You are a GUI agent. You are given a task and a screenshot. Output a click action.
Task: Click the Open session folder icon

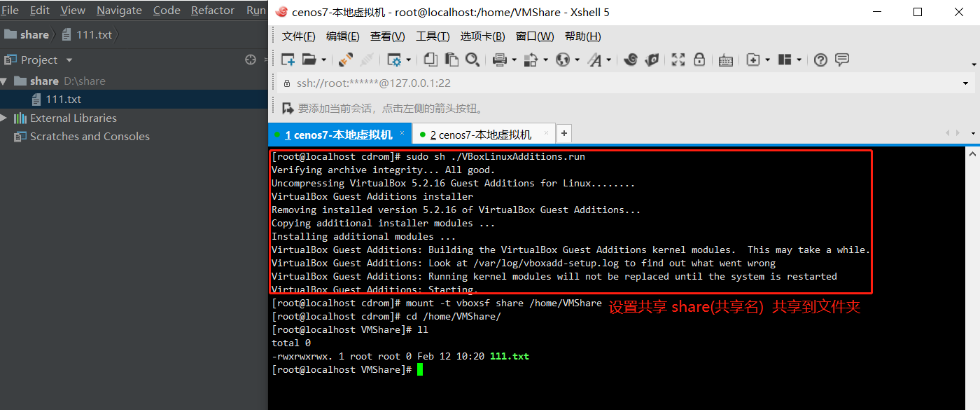[x=309, y=60]
